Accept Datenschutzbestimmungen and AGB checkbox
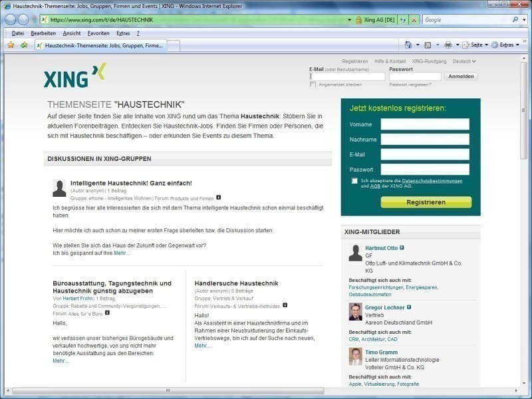 point(354,181)
